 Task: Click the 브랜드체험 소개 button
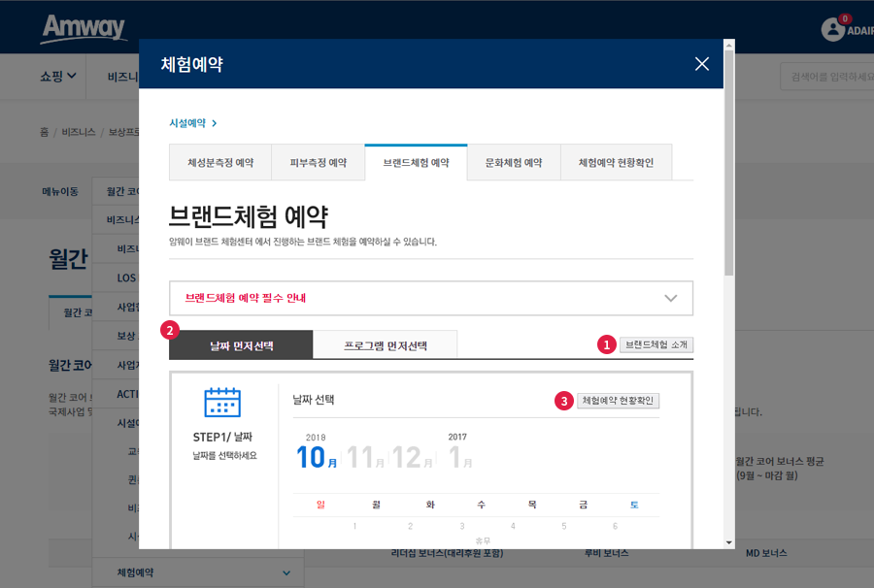click(656, 344)
